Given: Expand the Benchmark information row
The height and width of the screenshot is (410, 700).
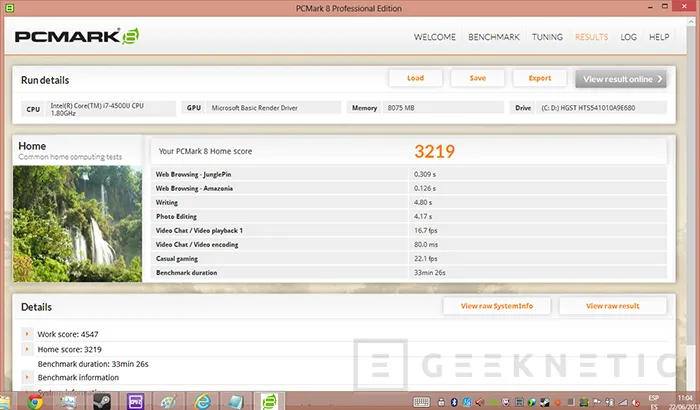Looking at the screenshot, I should pos(27,377).
